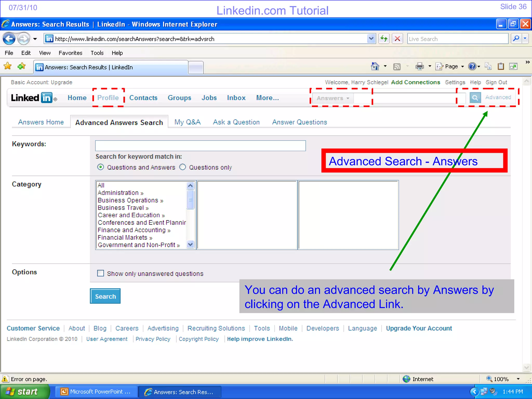
Task: Open the Windows Start button
Action: point(25,392)
